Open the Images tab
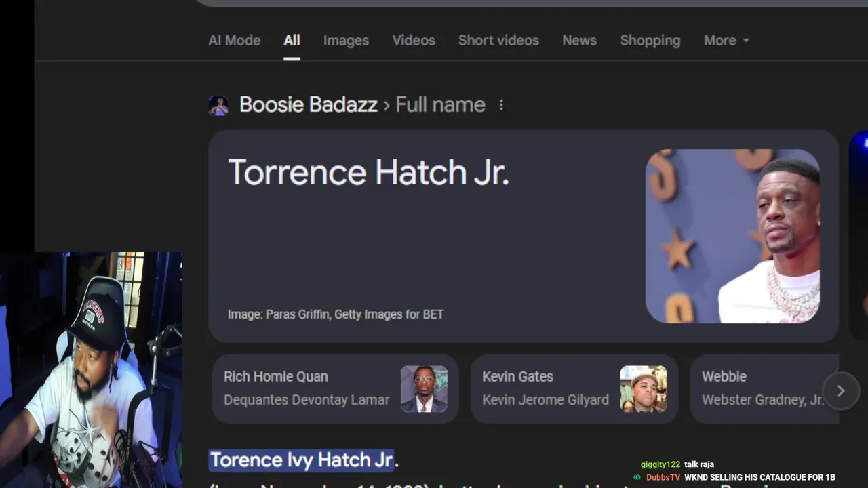 [x=346, y=40]
